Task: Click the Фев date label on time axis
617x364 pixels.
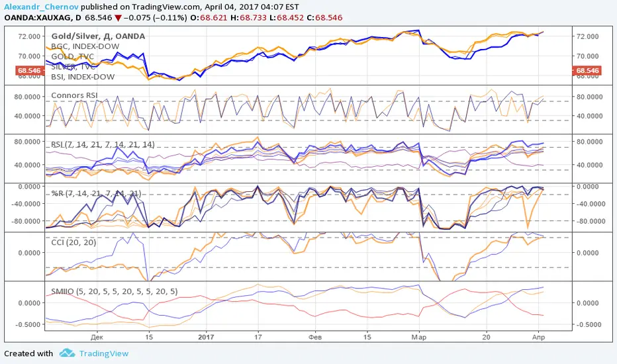Action: tap(315, 338)
